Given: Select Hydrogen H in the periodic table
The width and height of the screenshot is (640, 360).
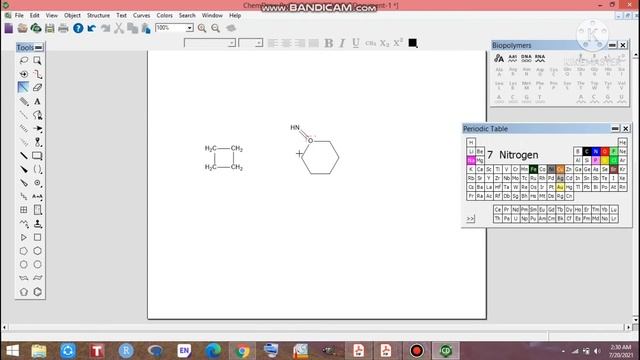Looking at the screenshot, I should tap(471, 142).
